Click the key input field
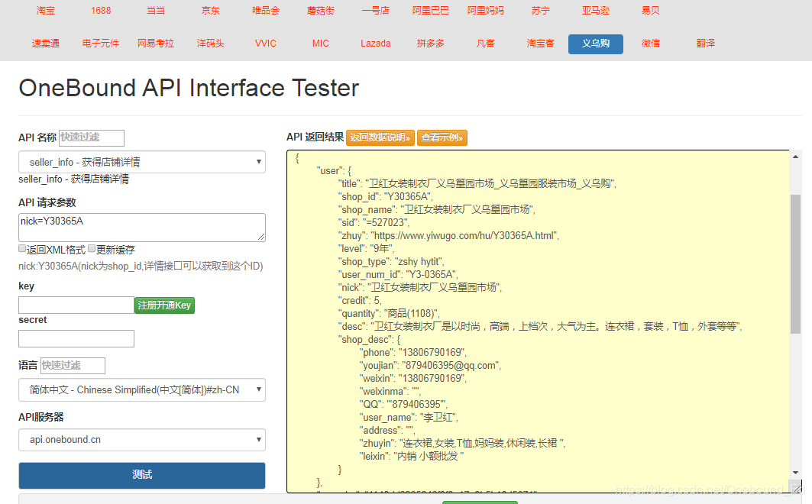Viewport: 812px width, 504px height. (x=76, y=305)
